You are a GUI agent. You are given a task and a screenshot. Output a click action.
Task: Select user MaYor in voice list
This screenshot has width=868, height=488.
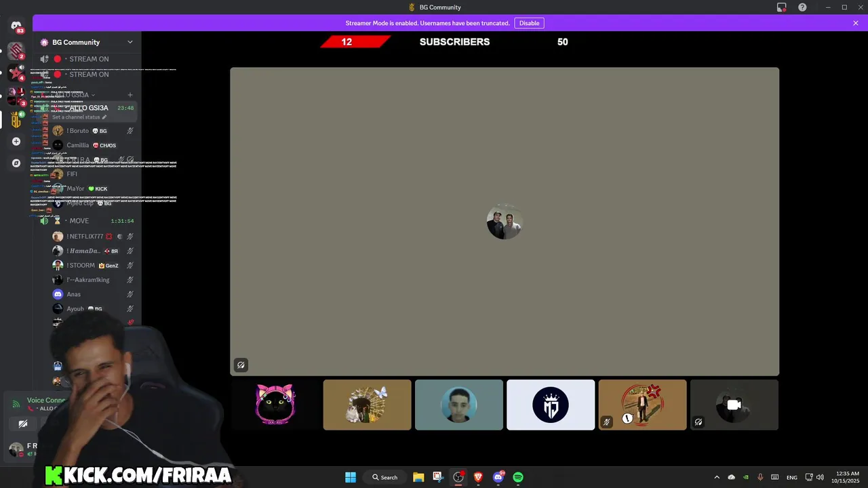[92, 188]
